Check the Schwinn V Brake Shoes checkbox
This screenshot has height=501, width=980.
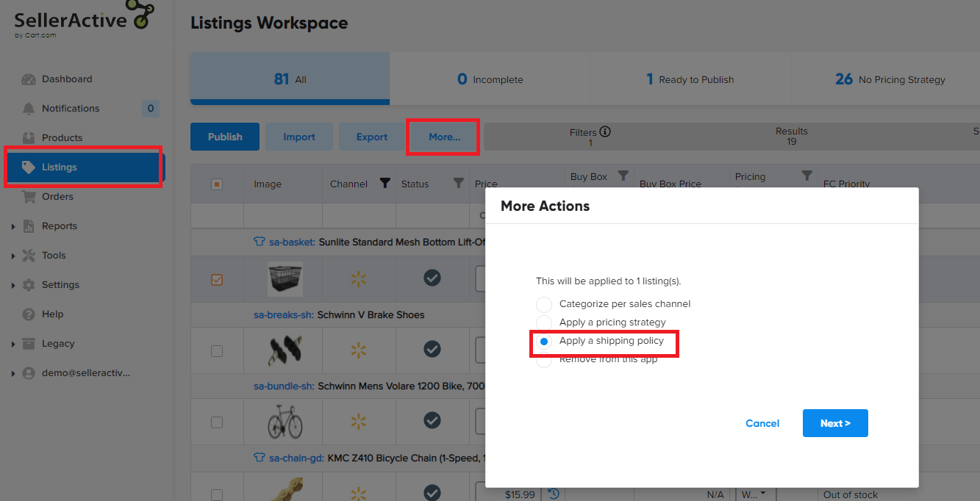tap(217, 351)
